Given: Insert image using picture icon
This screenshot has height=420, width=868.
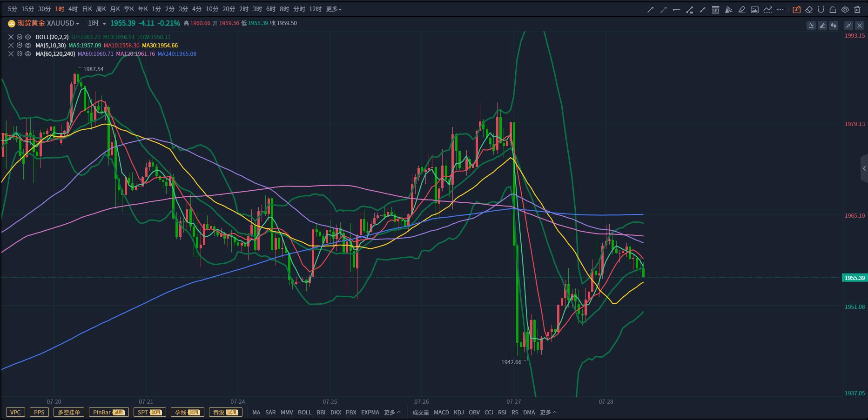Looking at the screenshot, I should pos(755,9).
